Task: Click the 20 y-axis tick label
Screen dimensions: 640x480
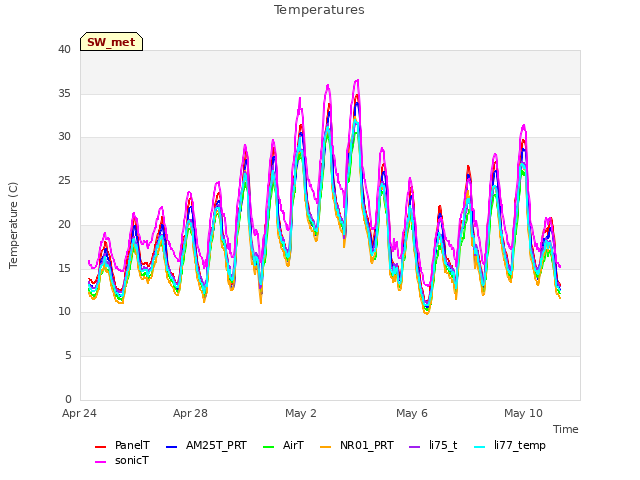Action: 64,224
